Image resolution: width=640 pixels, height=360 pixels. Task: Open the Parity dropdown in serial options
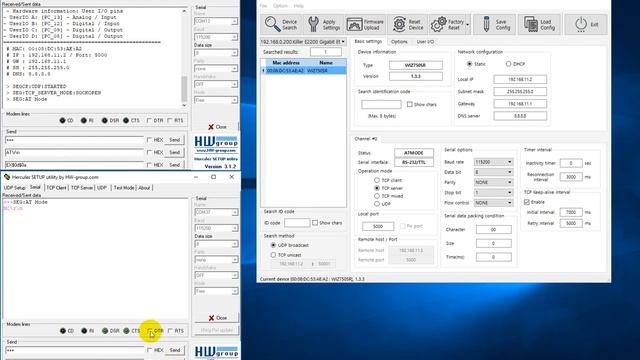tap(493, 182)
